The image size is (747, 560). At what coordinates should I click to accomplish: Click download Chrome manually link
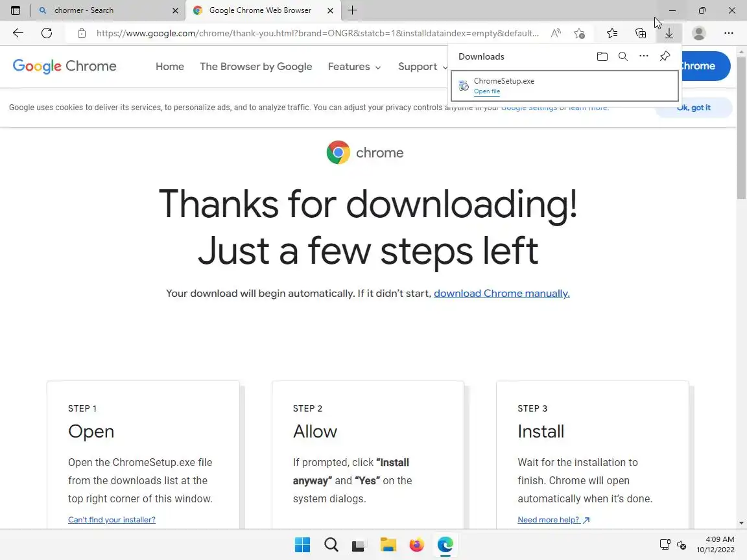point(502,294)
